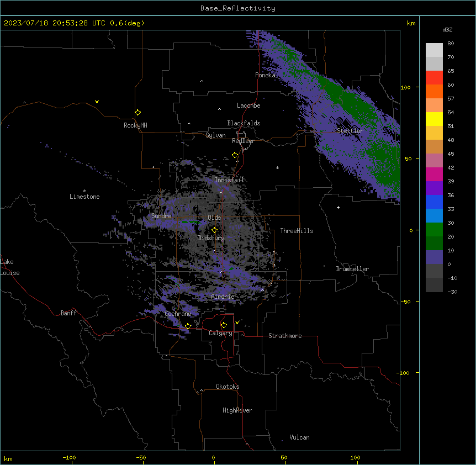Viewport: 476px width, 465px height.
Task: Click the Drumheller label
Action: coord(352,269)
